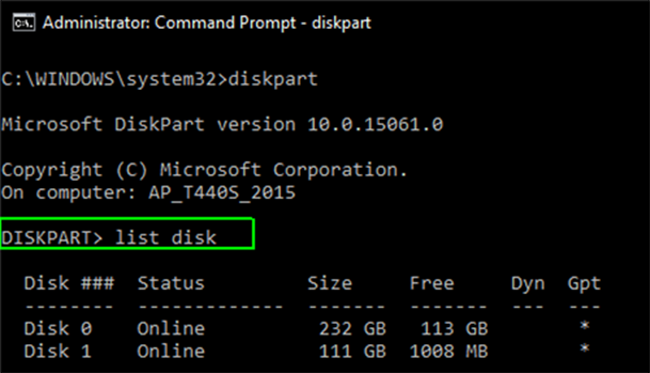Click the Online status of Disk 1
The image size is (650, 373).
coord(171,351)
